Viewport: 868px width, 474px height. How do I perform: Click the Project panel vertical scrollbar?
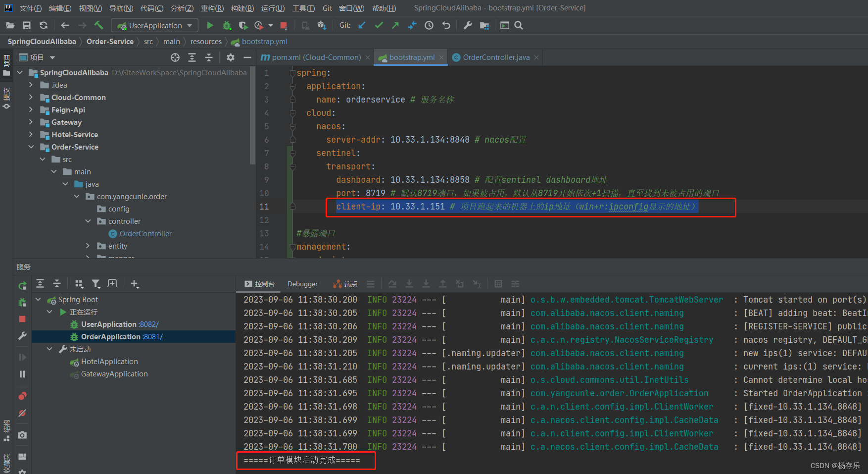pos(252,115)
